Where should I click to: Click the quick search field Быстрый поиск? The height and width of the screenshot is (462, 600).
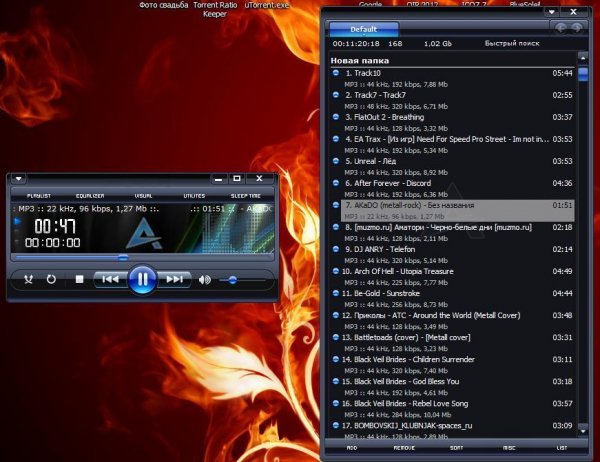512,44
